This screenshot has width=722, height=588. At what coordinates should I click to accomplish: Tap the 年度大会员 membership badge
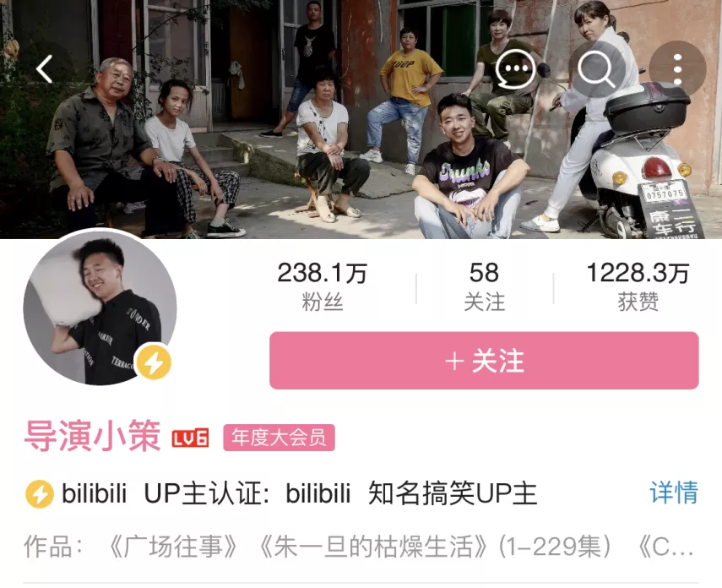[x=279, y=438]
